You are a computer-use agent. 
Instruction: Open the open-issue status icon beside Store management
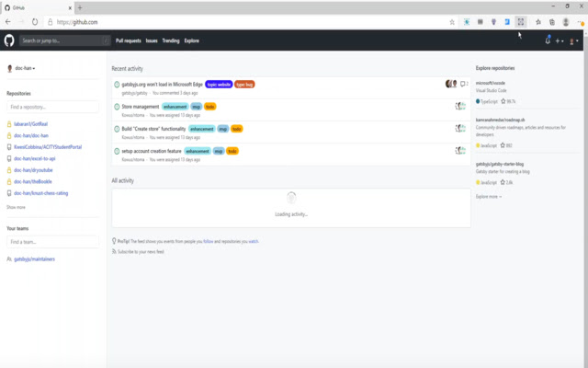[117, 107]
